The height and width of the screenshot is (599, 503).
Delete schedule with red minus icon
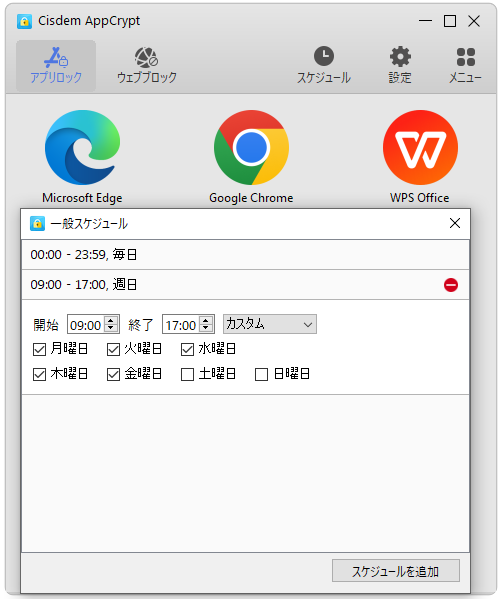pos(451,285)
